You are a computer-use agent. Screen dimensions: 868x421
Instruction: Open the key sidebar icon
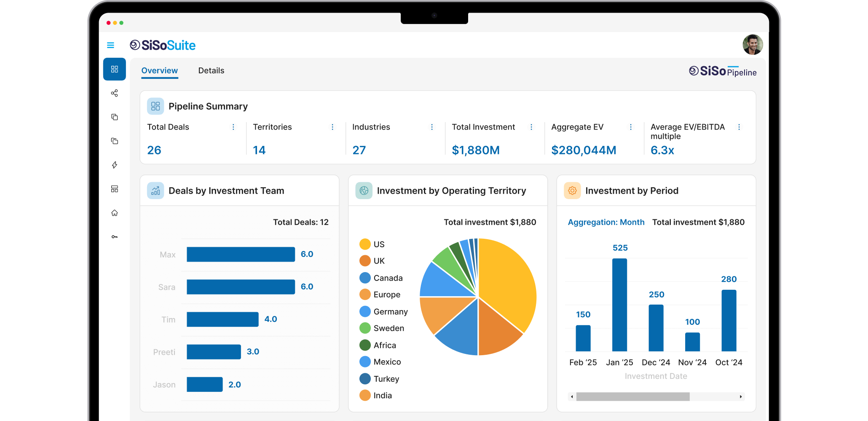115,237
